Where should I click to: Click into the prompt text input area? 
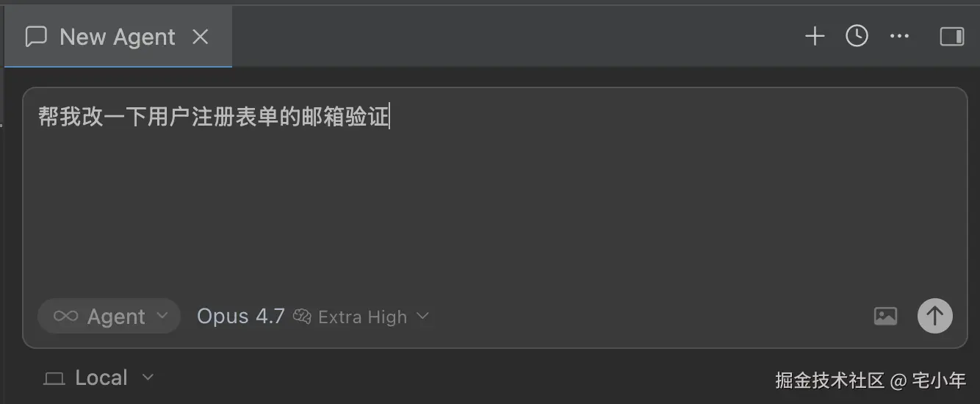pyautogui.click(x=495, y=191)
